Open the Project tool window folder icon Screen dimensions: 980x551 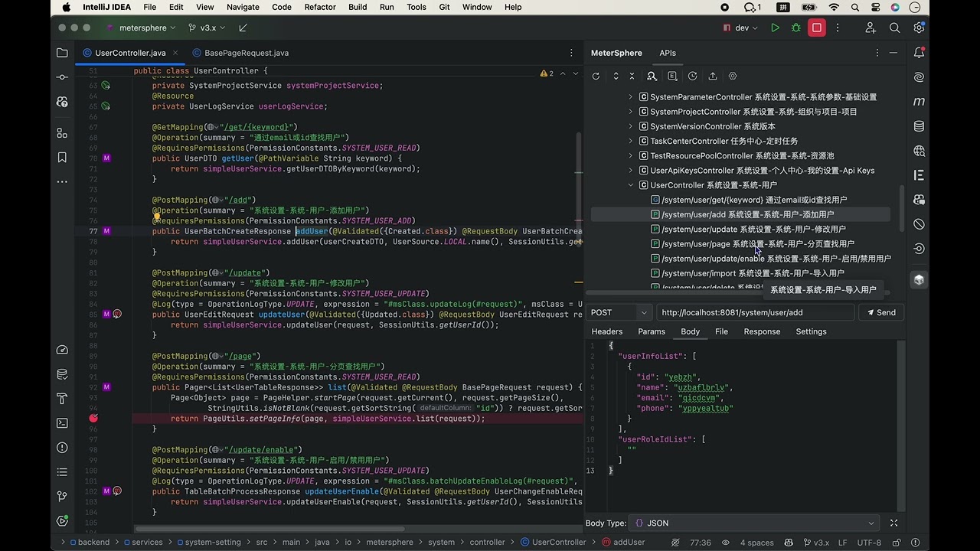[62, 53]
